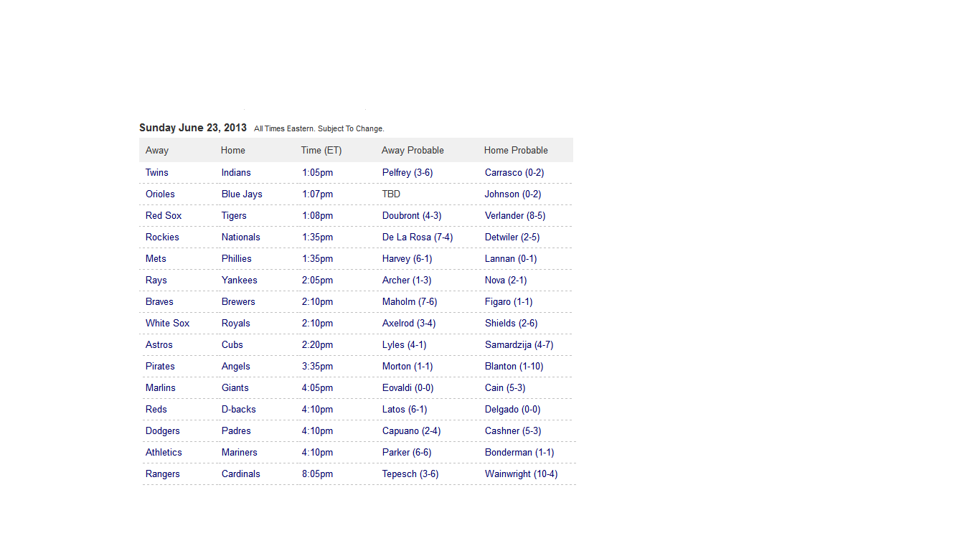Image resolution: width=980 pixels, height=551 pixels.
Task: Select Samardzija (4-7) home probable
Action: pos(519,344)
